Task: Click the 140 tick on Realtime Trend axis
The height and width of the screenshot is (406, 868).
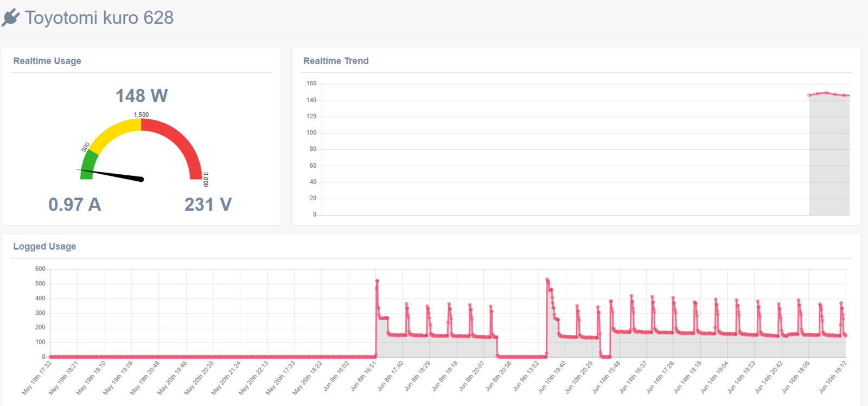Action: [311, 100]
